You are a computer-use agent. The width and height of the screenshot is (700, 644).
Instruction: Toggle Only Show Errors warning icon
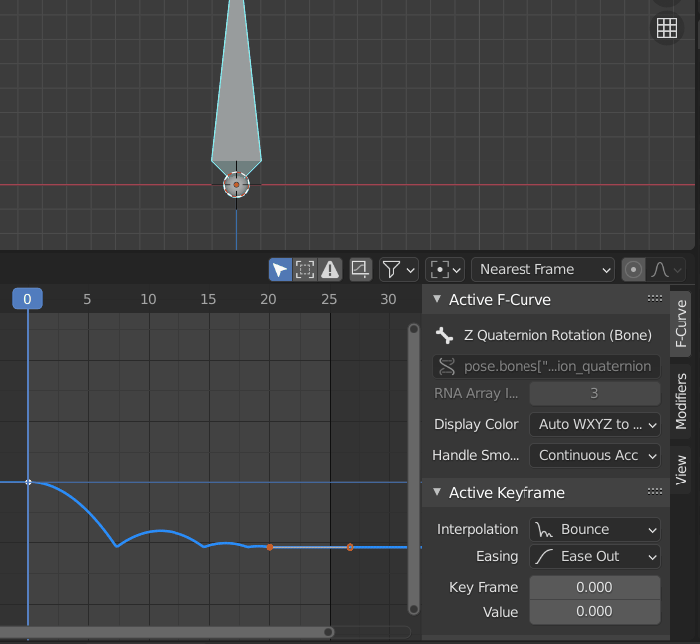[330, 270]
